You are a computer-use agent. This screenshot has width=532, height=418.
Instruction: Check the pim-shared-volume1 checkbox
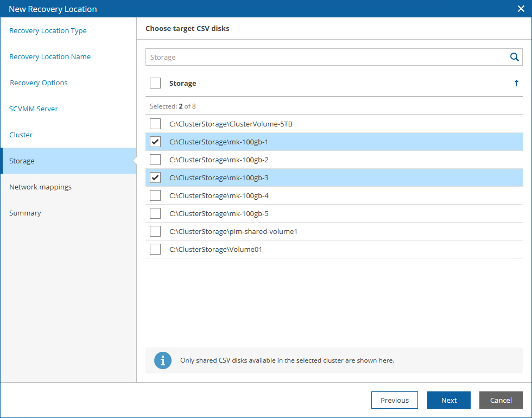pos(155,231)
